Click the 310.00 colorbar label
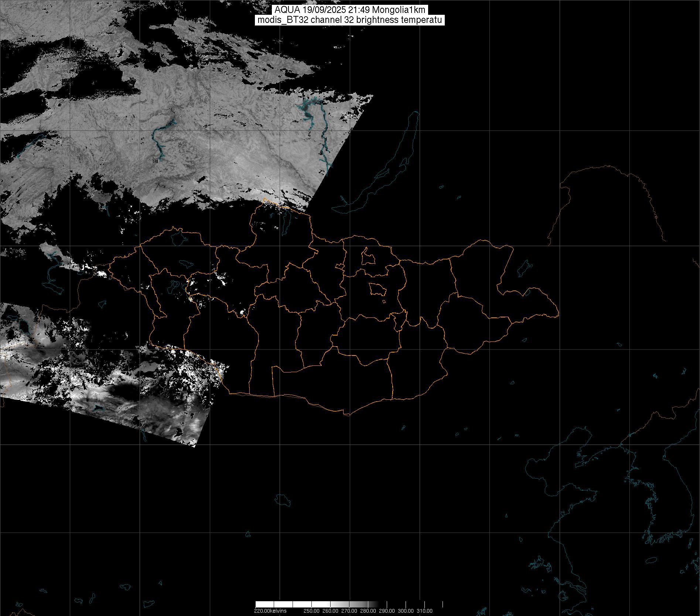The height and width of the screenshot is (616, 700). click(x=424, y=611)
